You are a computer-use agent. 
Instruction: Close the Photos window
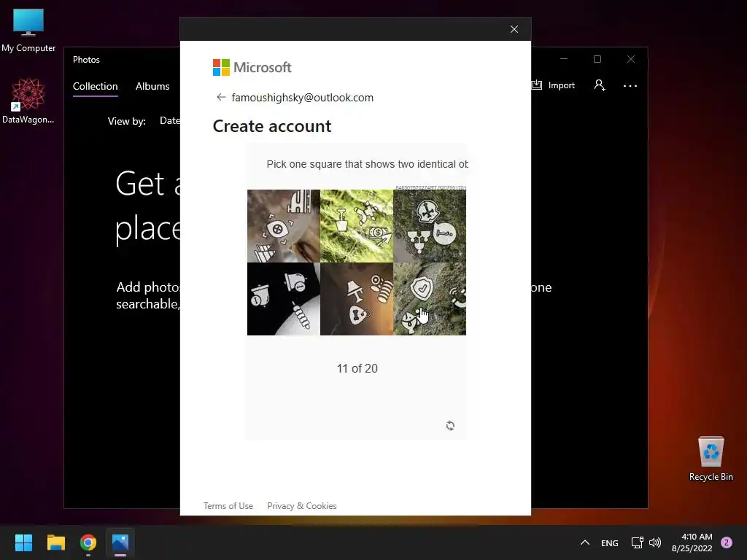[x=631, y=59]
